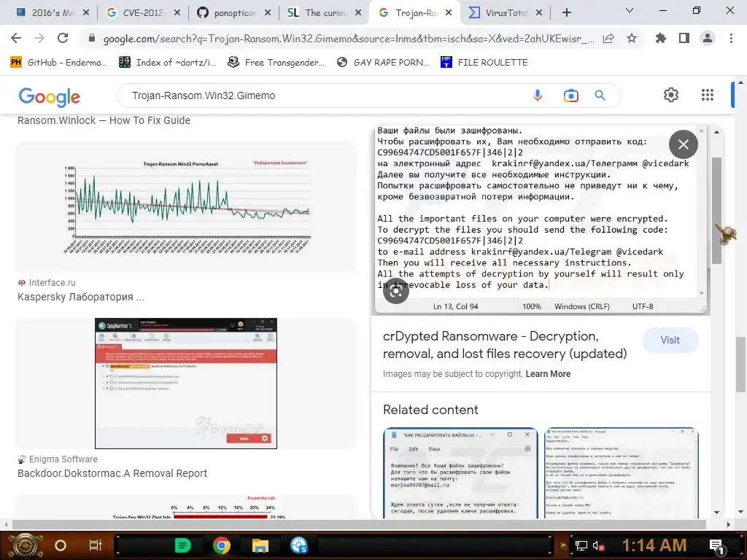Open the Windows Start button
Viewport: 747px width, 560px height.
tap(26, 545)
